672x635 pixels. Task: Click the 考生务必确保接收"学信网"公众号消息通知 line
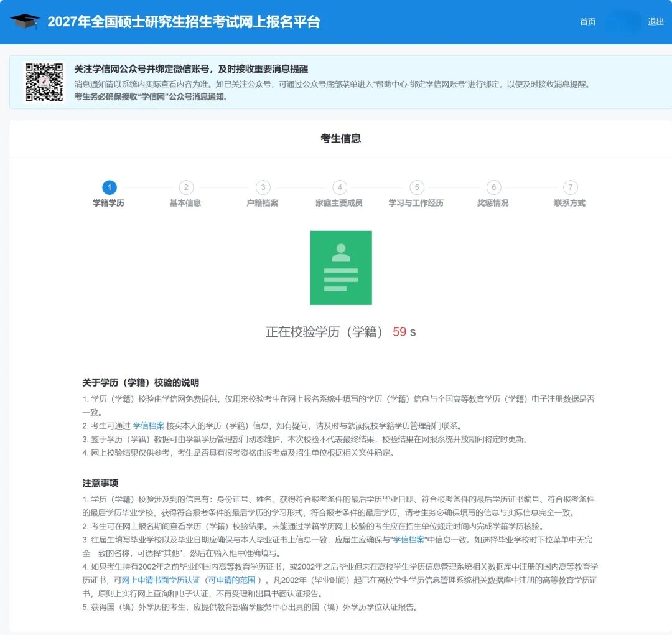151,97
